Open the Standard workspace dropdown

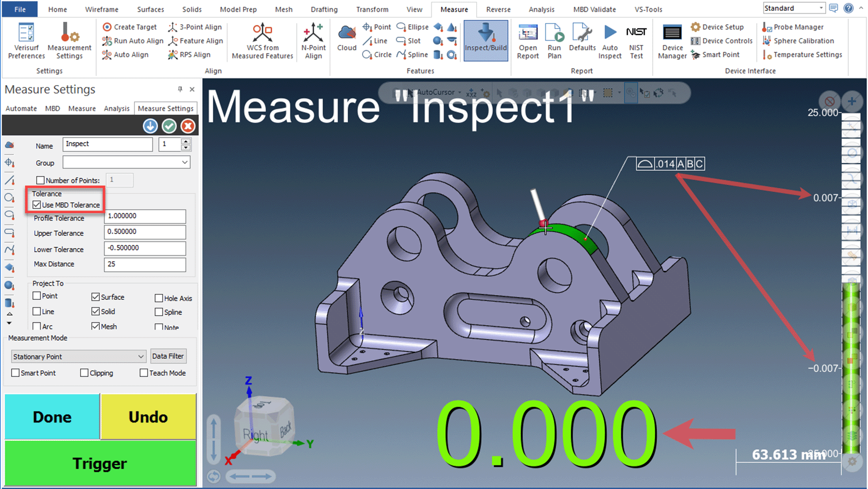point(794,8)
